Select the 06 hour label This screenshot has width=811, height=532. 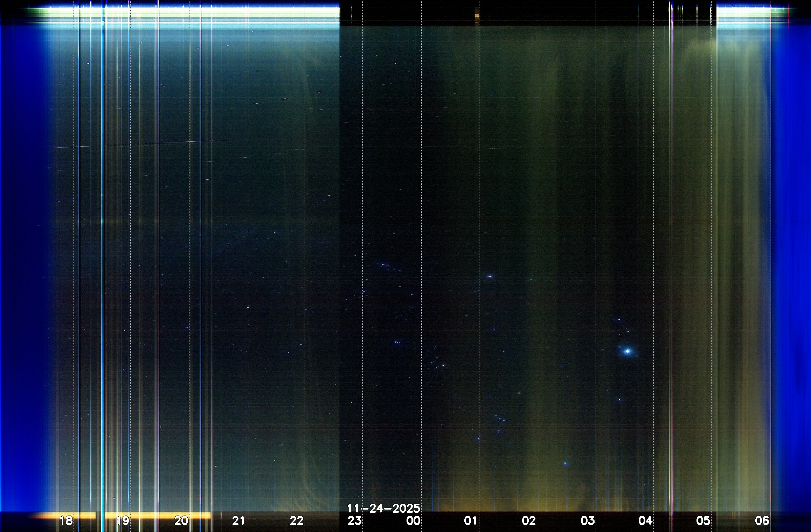(x=762, y=521)
